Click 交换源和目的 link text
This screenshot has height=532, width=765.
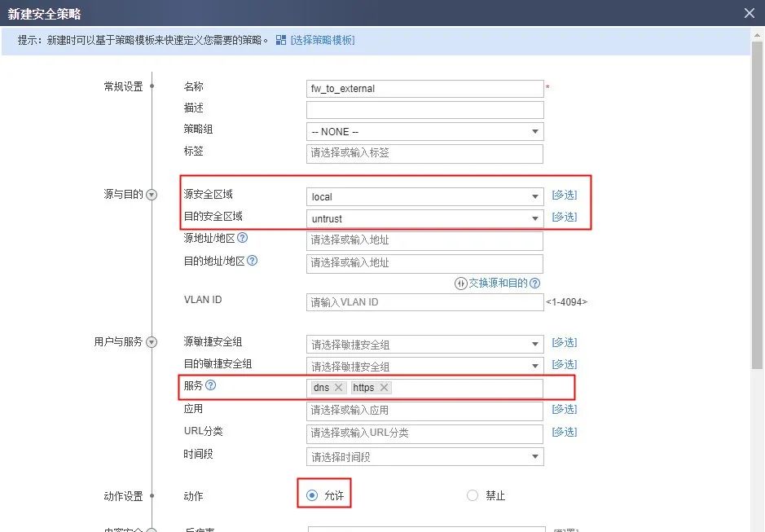pyautogui.click(x=498, y=283)
